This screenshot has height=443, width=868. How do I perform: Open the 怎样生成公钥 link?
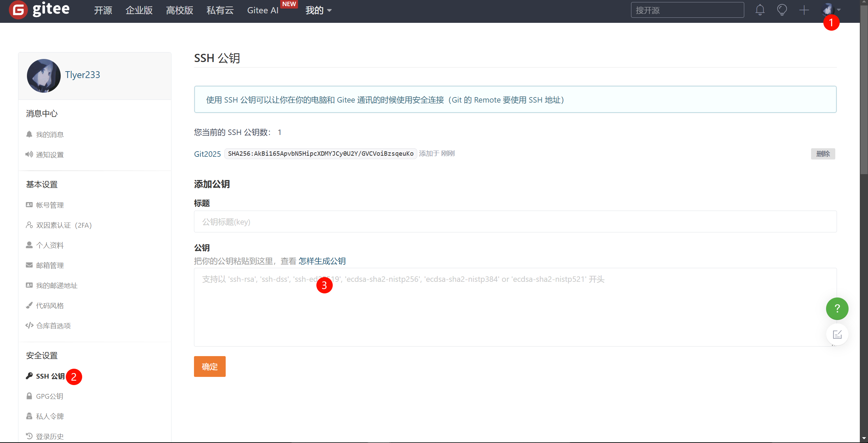322,261
